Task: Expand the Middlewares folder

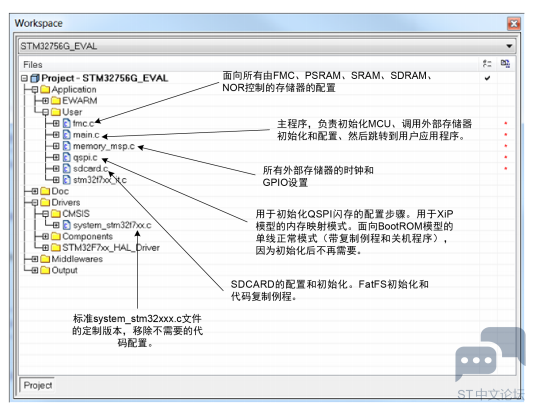Action: pos(34,259)
